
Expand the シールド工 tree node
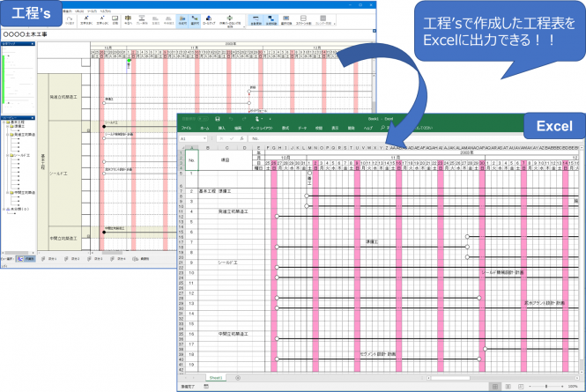click(8, 154)
